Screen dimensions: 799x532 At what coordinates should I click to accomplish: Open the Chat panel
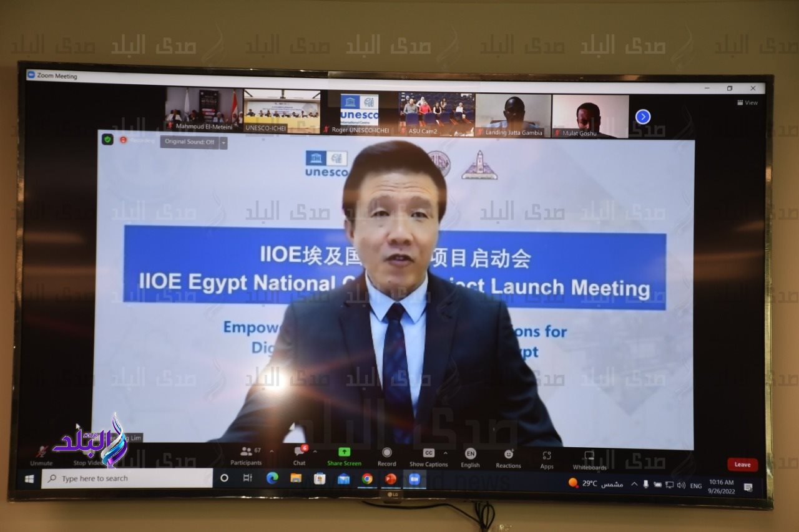(299, 455)
